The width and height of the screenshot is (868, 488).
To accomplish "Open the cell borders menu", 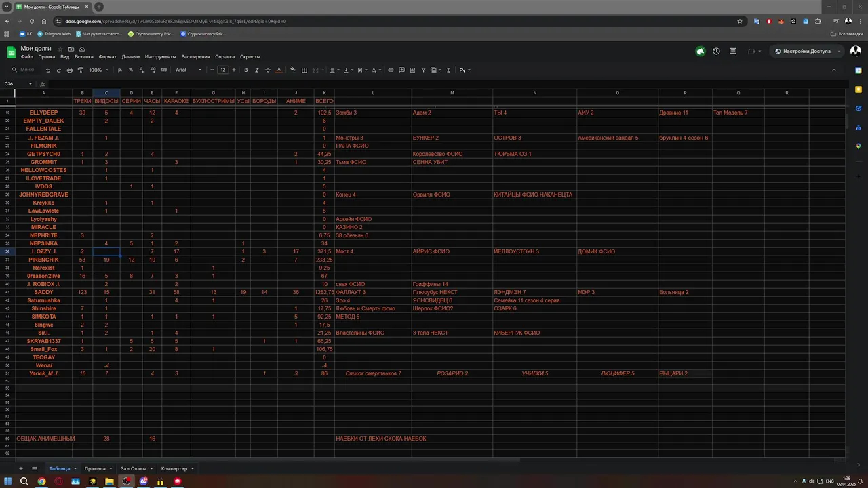I will [304, 70].
